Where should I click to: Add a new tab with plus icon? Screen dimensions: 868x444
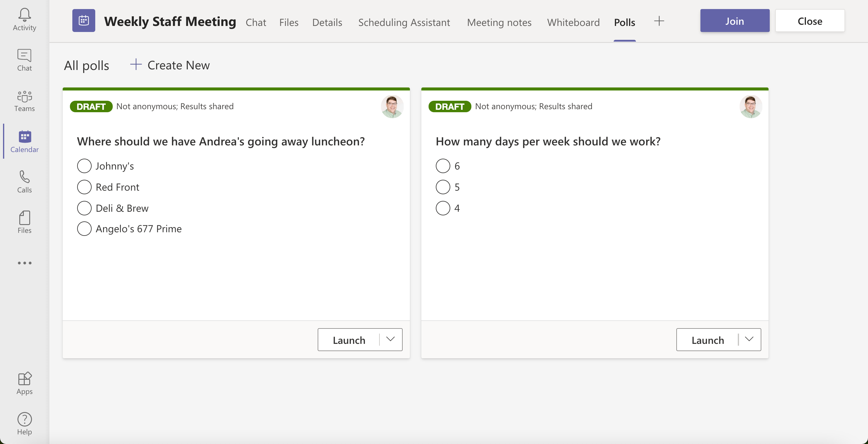coord(659,21)
